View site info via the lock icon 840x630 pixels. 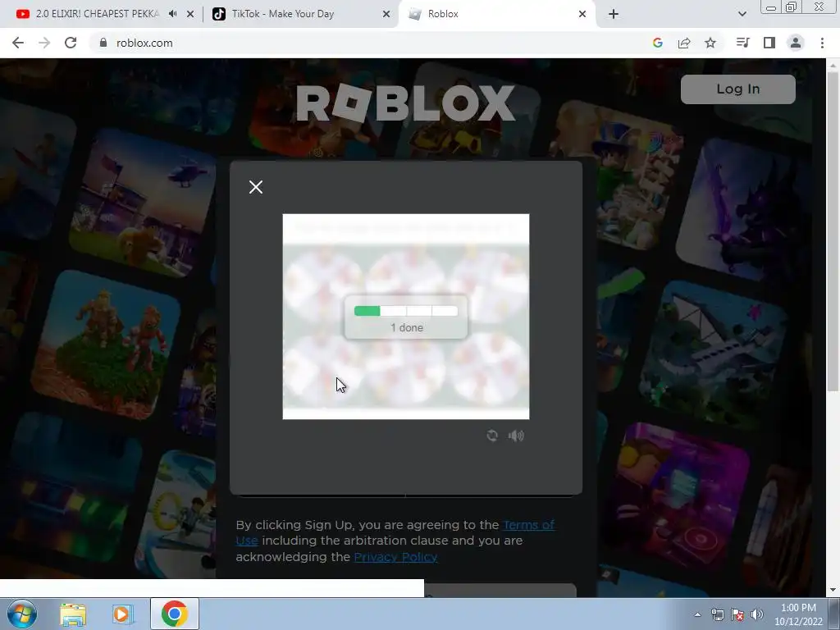[103, 43]
